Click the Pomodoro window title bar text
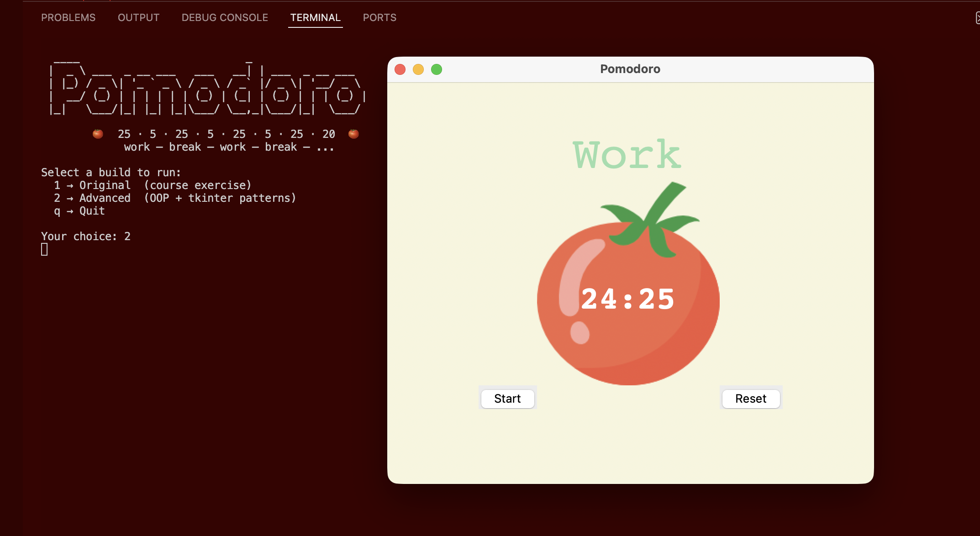Screen dimensions: 980x536 coord(630,69)
